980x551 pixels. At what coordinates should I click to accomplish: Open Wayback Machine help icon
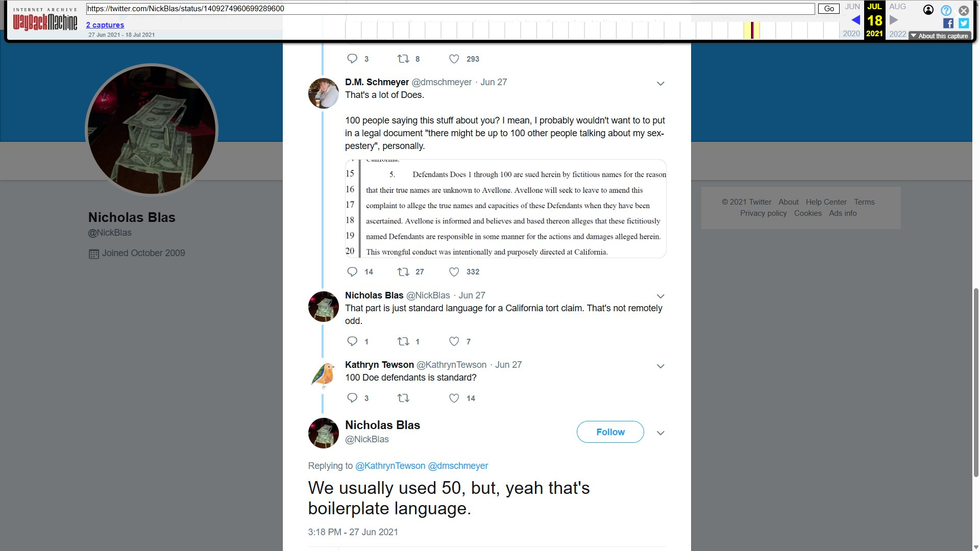pyautogui.click(x=946, y=10)
